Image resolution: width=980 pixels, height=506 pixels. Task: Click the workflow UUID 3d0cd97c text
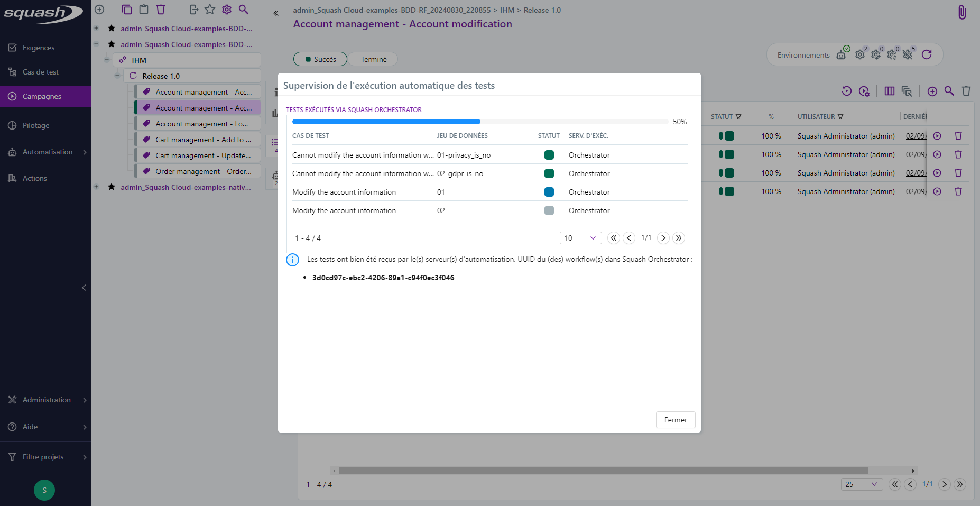pyautogui.click(x=383, y=278)
